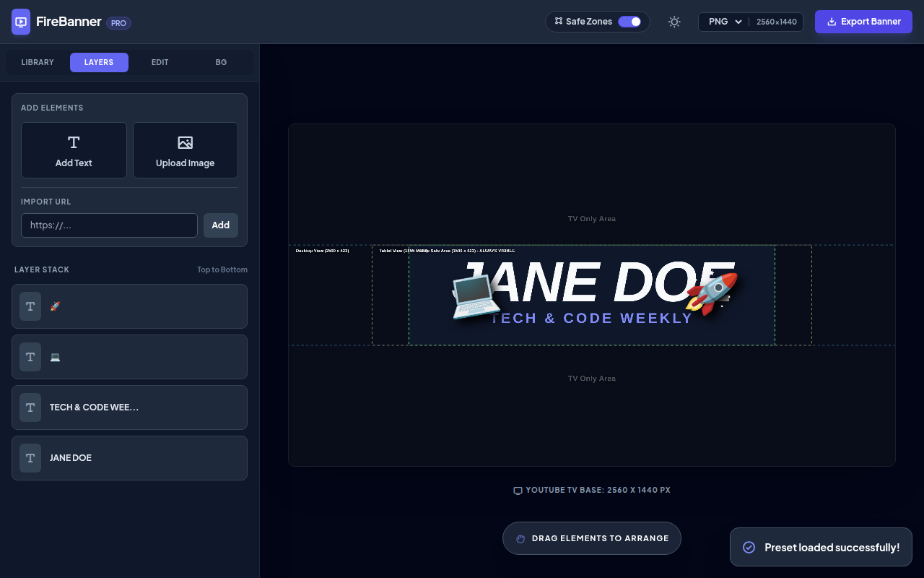Screen dimensions: 924x578
Task: Open the PNG format dropdown
Action: click(x=725, y=22)
